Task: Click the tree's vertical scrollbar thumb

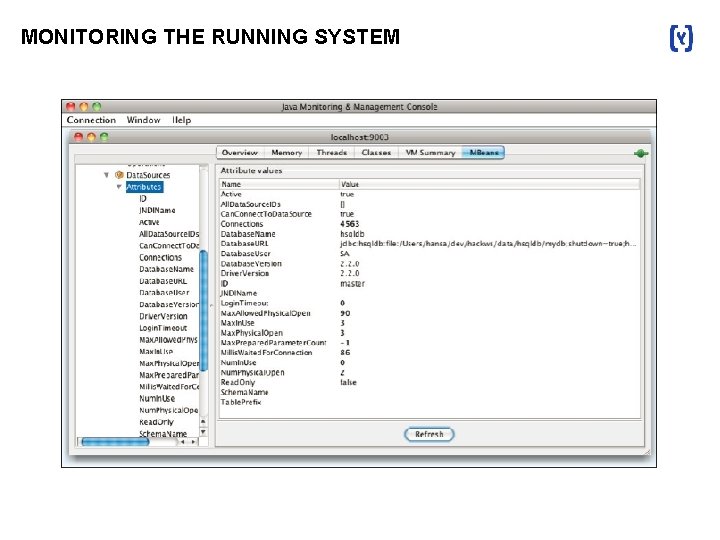Action: tap(203, 310)
